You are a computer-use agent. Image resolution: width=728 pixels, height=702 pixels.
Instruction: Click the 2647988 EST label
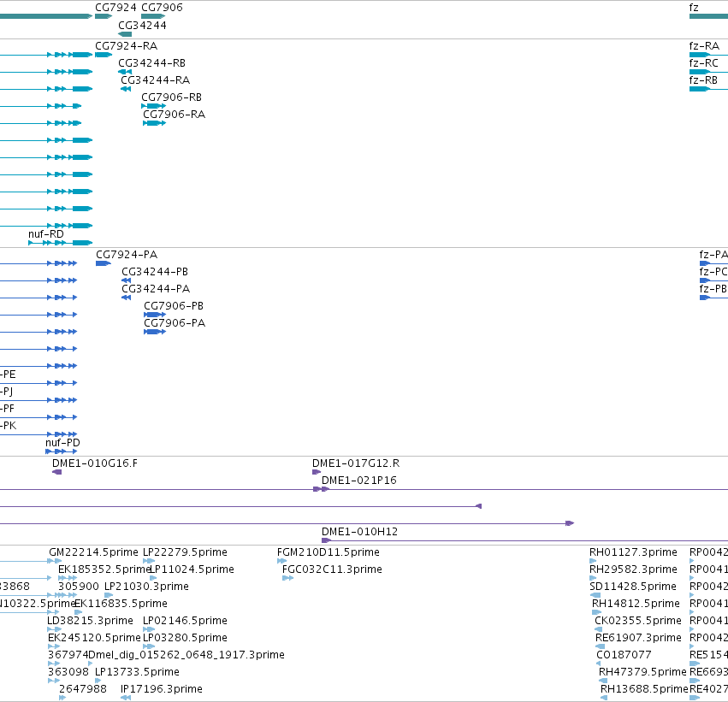pos(83,690)
